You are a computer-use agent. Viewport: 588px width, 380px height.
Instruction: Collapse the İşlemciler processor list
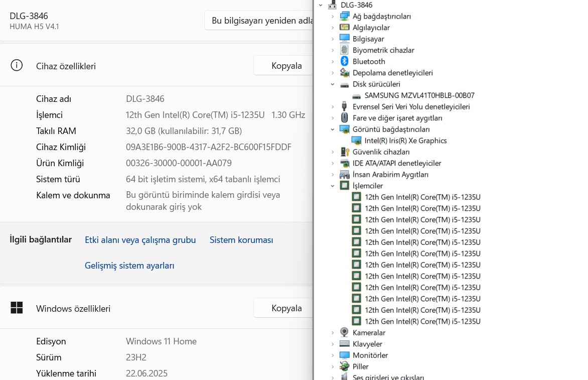[x=333, y=186]
